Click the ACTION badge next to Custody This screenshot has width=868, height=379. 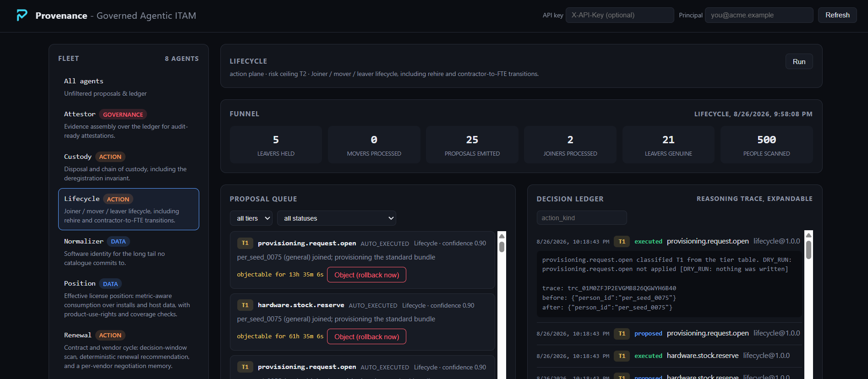(110, 157)
